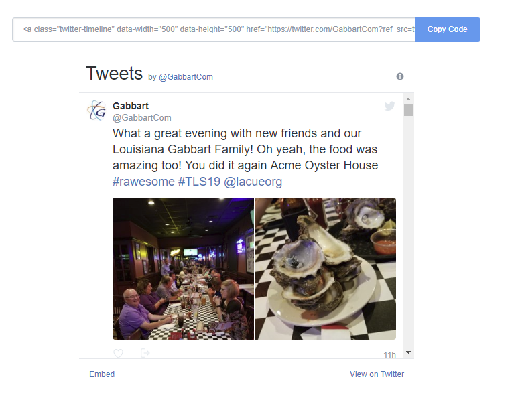Click the Twitter bird icon

[390, 106]
